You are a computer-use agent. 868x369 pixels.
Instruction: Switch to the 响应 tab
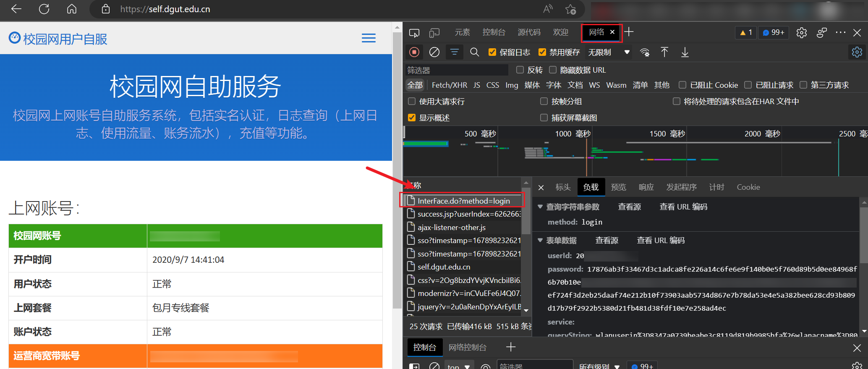pos(646,187)
